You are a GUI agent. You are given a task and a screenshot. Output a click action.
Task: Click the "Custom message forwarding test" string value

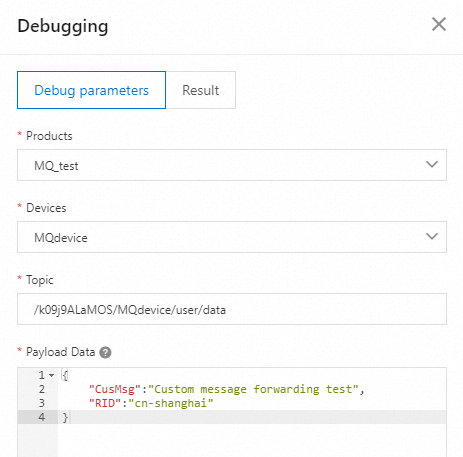click(253, 389)
